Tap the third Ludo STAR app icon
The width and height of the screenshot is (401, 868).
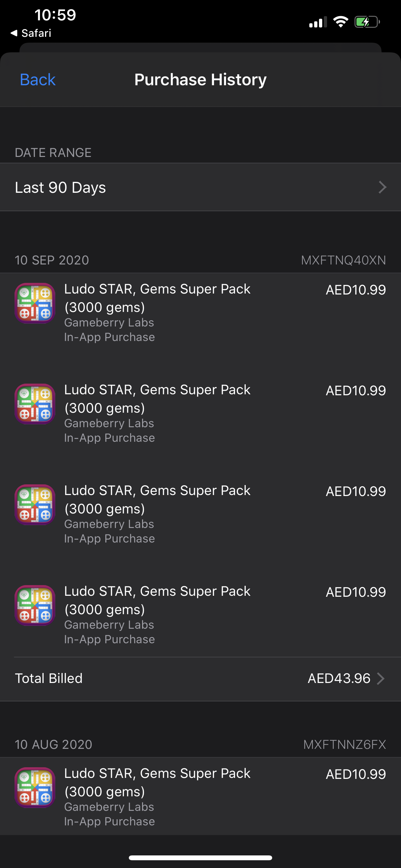pos(35,504)
